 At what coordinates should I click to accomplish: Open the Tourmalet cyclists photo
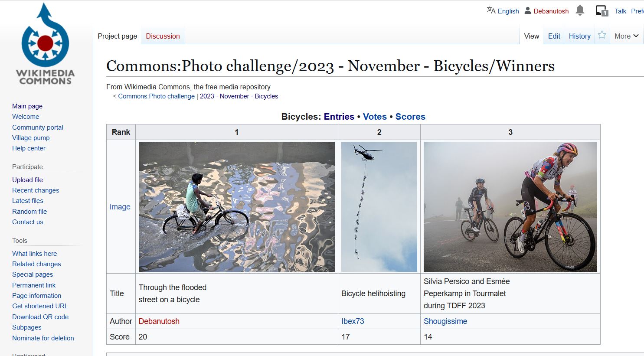[510, 206]
